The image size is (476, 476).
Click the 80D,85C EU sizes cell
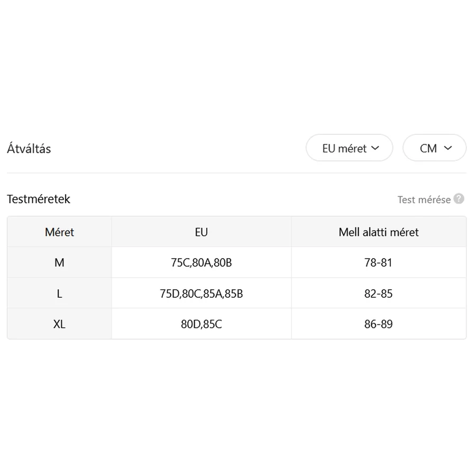[x=201, y=324]
